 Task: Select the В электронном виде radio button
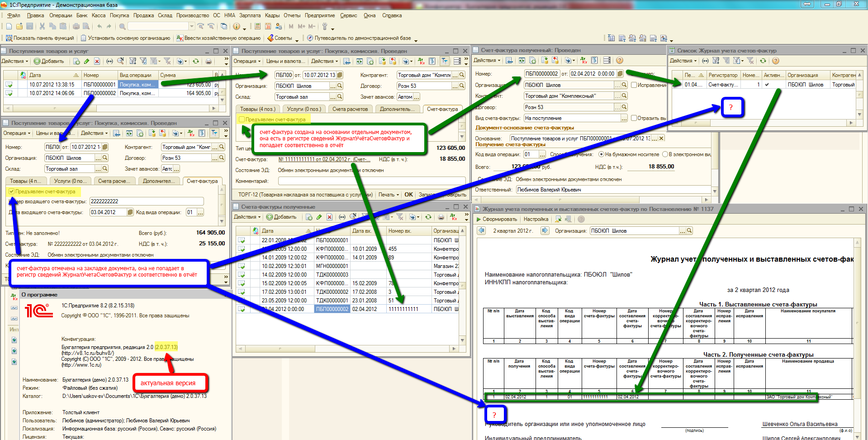665,154
